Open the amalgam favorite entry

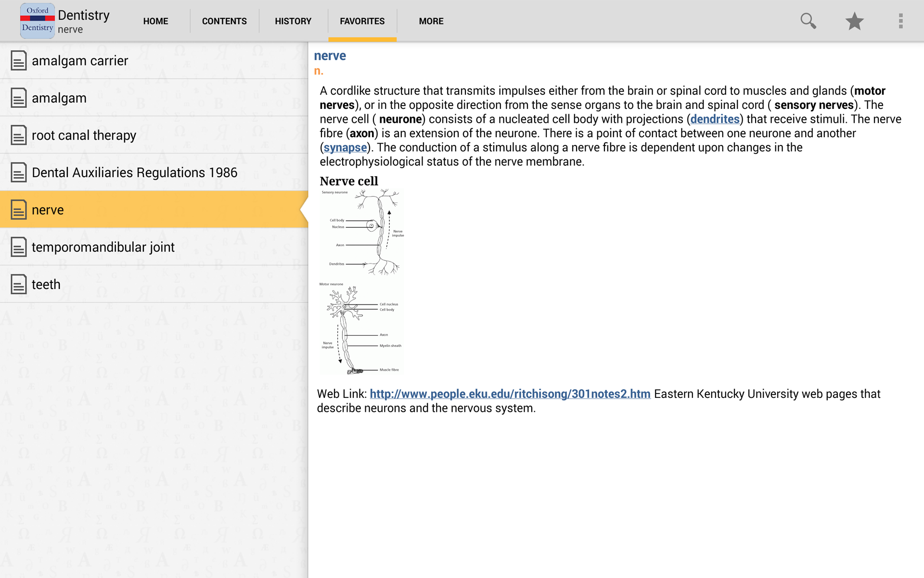point(154,98)
